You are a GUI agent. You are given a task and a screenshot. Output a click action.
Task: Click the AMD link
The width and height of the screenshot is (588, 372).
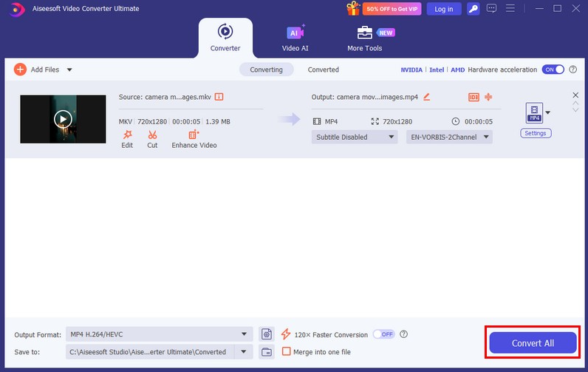(457, 70)
